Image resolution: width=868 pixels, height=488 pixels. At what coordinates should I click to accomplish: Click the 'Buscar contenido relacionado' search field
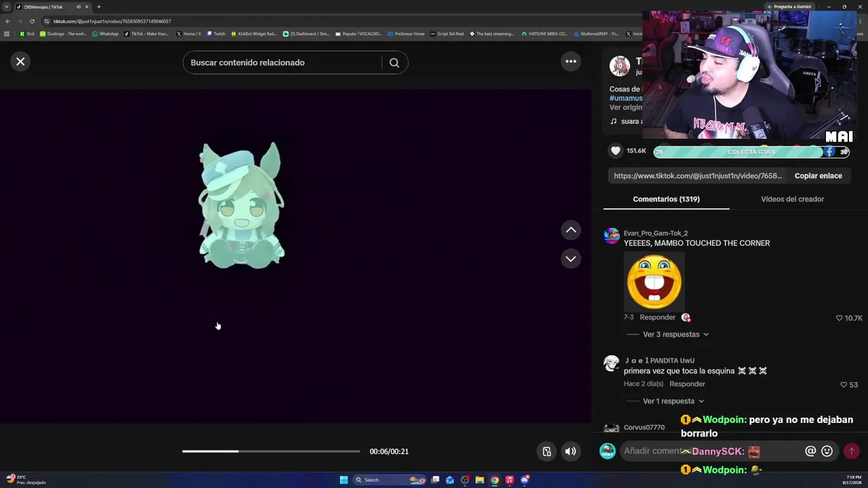pyautogui.click(x=281, y=62)
